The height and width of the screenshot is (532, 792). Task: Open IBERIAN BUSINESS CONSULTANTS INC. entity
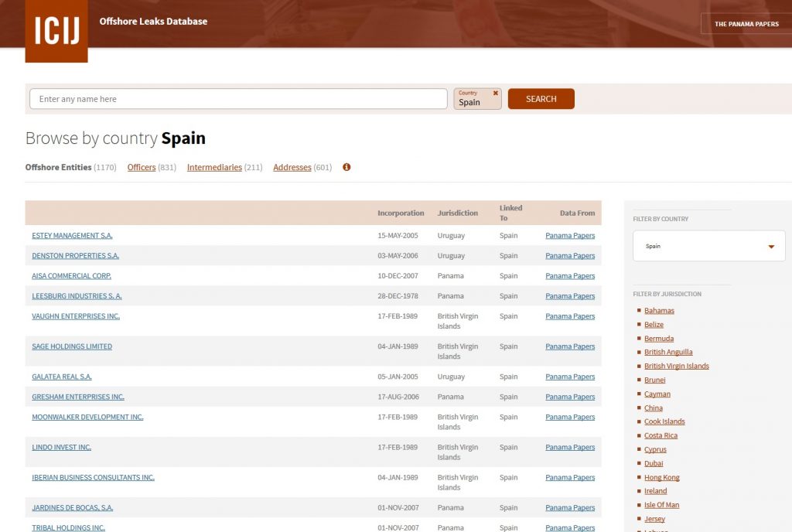click(x=93, y=478)
